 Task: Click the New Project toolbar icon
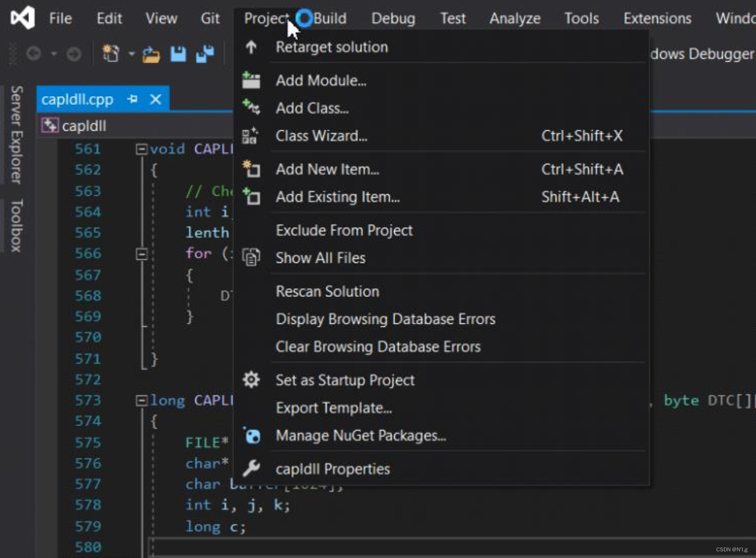point(110,53)
